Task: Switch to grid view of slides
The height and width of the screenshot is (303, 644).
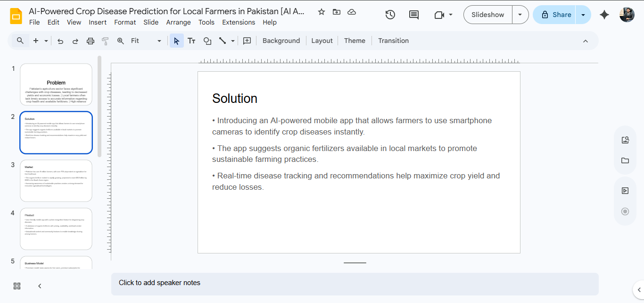Action: pos(17,286)
